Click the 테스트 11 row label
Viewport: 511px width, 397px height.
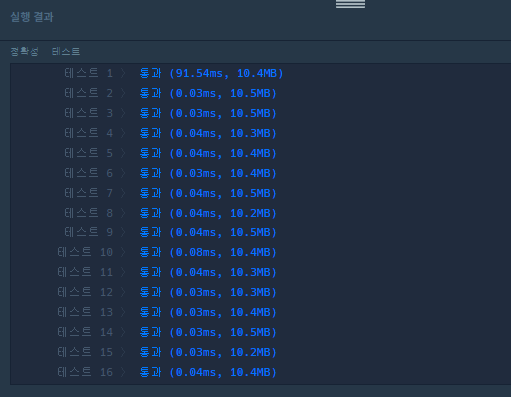point(85,272)
